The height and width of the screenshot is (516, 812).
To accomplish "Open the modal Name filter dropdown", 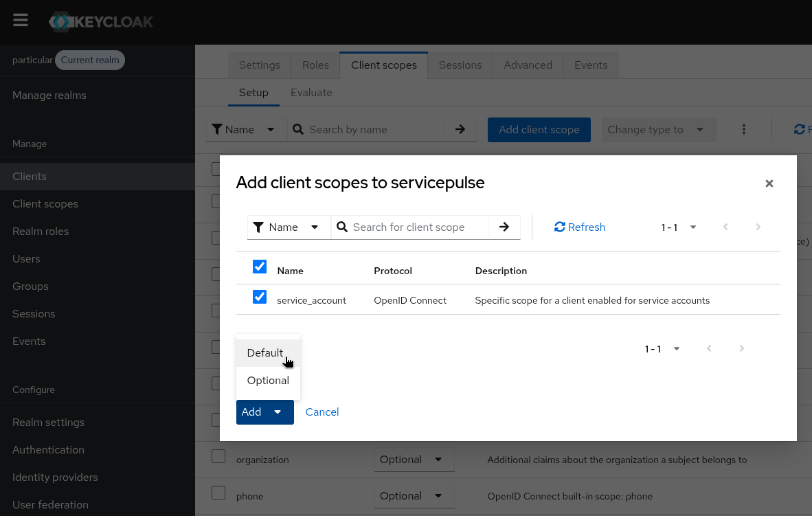I will coord(289,227).
